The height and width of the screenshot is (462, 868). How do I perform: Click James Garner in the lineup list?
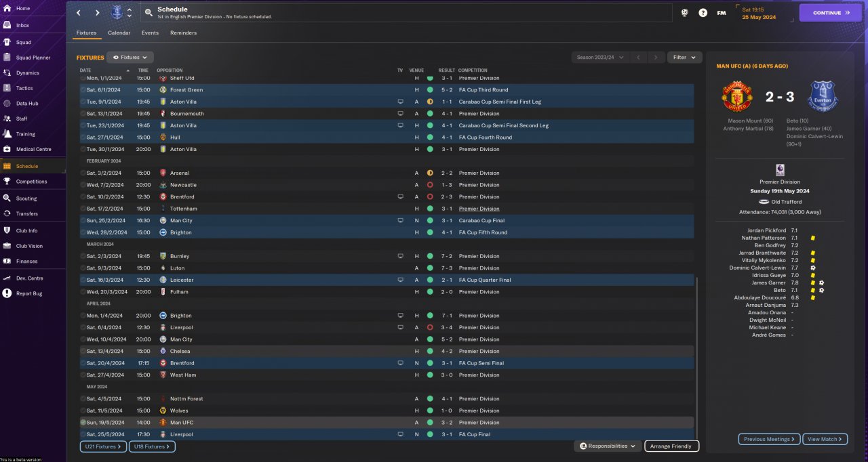(770, 282)
